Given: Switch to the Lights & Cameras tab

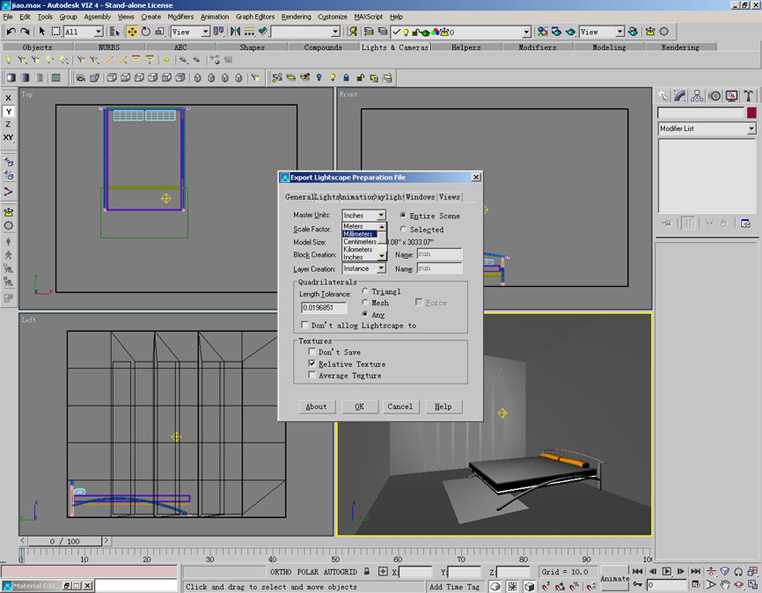Looking at the screenshot, I should coord(393,47).
